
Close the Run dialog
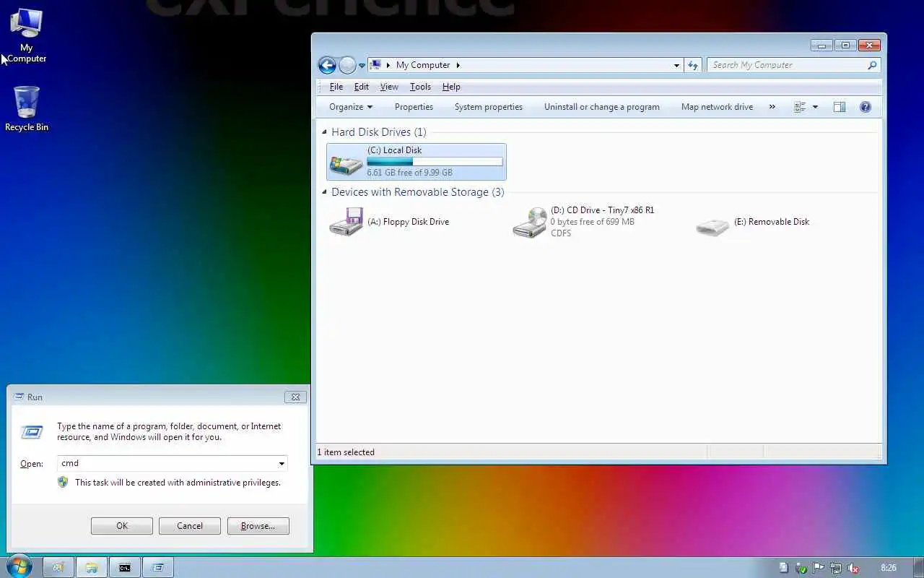295,397
